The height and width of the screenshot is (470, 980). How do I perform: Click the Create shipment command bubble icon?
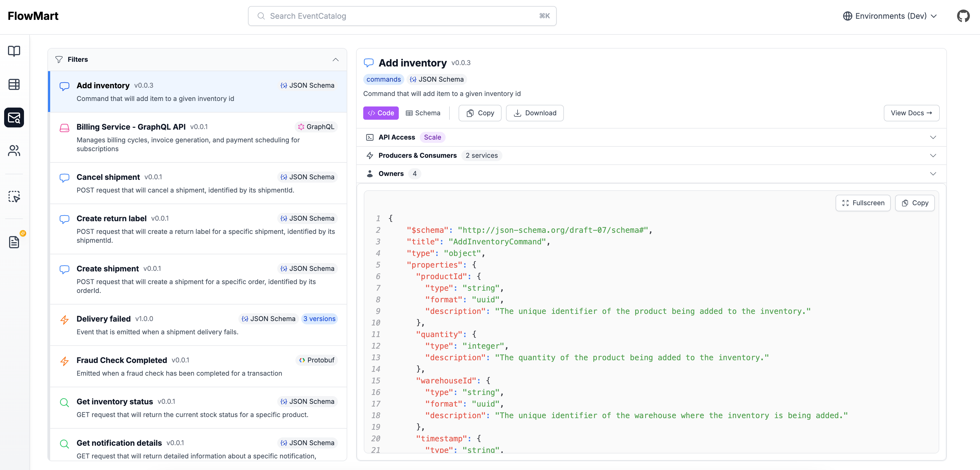(64, 270)
